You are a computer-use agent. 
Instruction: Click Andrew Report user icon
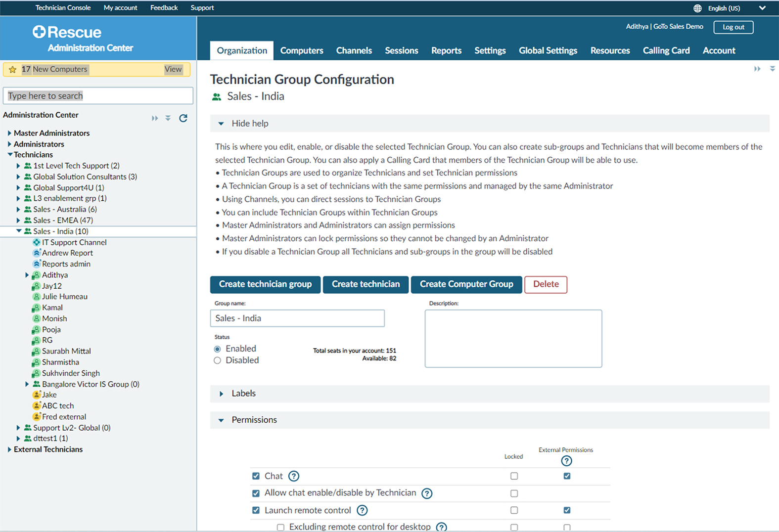point(37,253)
